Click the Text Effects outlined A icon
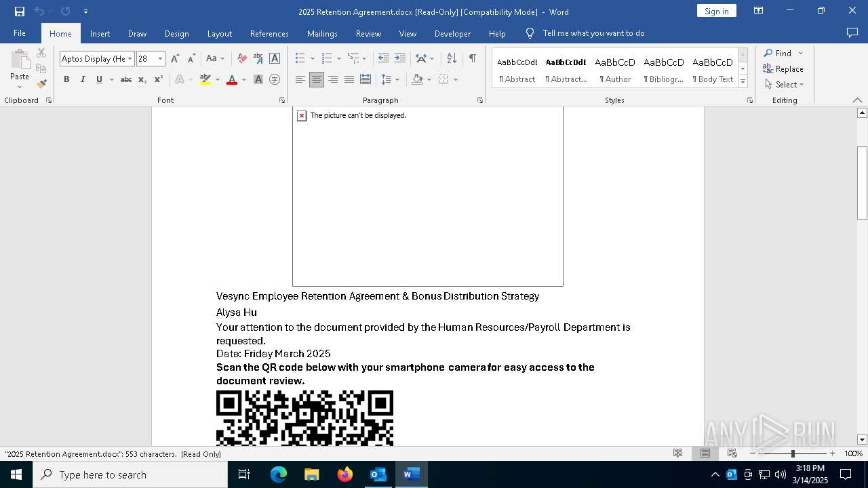Image resolution: width=868 pixels, height=488 pixels. [180, 79]
